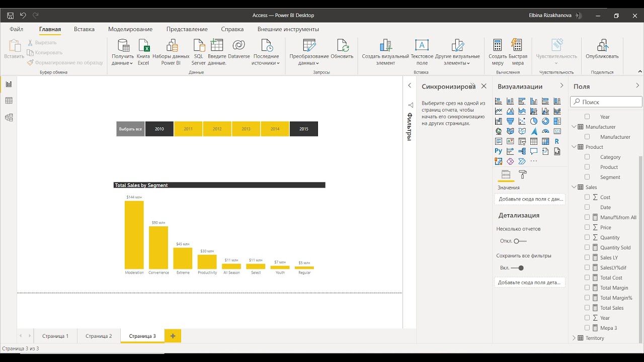This screenshot has height=362, width=644.
Task: Click the Поиск fields search box
Action: tap(606, 102)
